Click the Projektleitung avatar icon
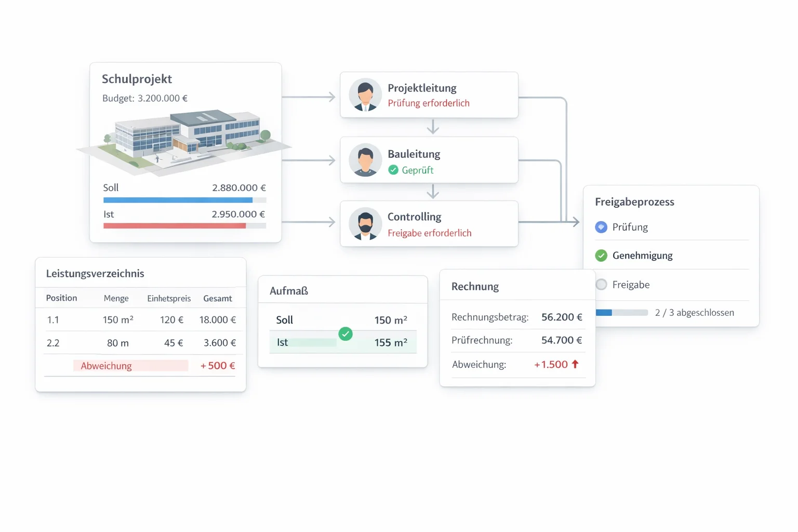This screenshot has height=532, width=798. (365, 95)
